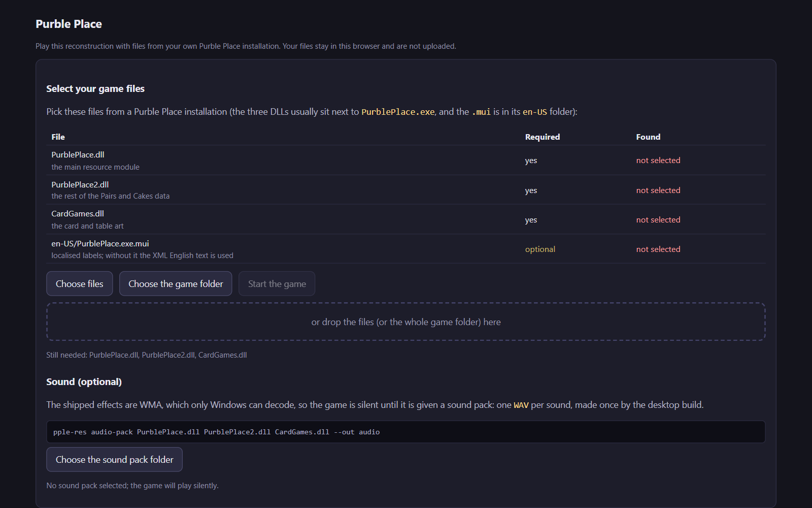This screenshot has height=508, width=812.
Task: Click the 'Select your game files' heading
Action: [95, 88]
